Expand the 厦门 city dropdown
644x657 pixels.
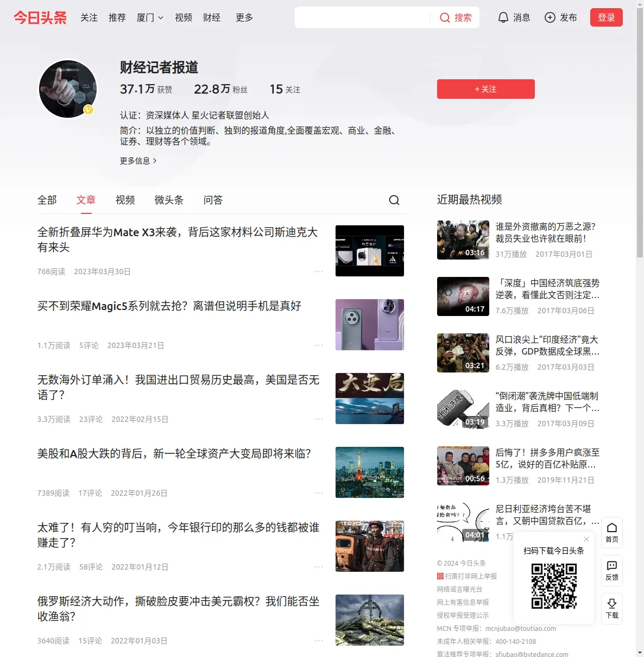(150, 18)
